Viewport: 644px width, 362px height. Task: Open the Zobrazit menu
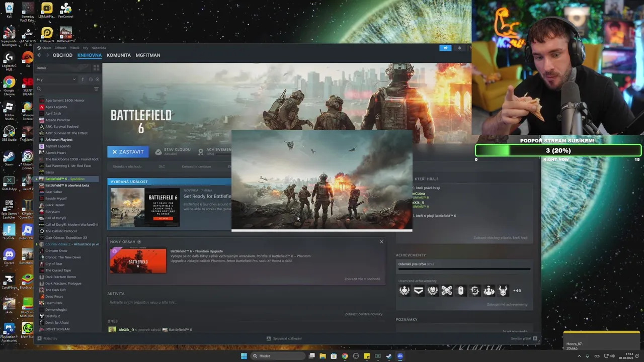[x=60, y=48]
